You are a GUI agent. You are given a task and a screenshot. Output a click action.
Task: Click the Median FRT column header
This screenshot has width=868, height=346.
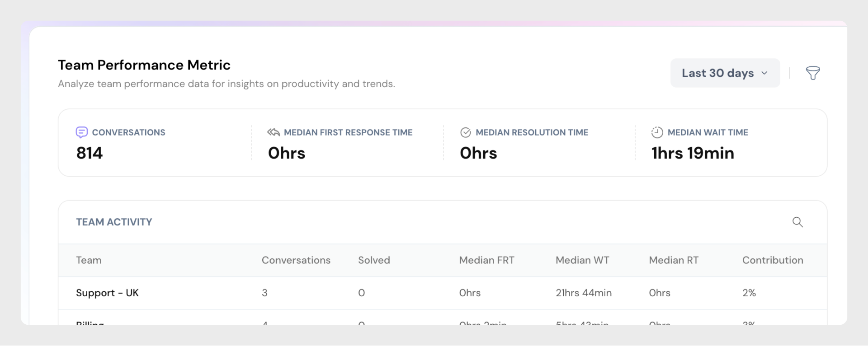pos(486,260)
